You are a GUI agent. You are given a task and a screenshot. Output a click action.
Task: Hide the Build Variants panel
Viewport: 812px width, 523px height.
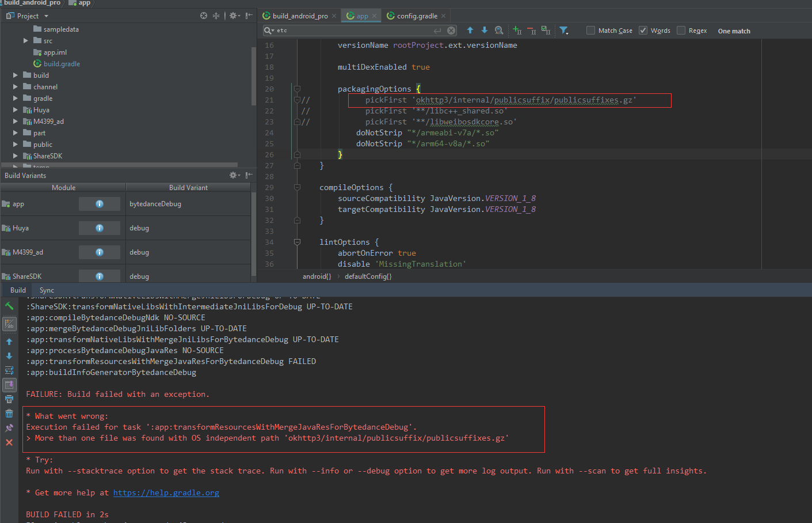click(249, 175)
